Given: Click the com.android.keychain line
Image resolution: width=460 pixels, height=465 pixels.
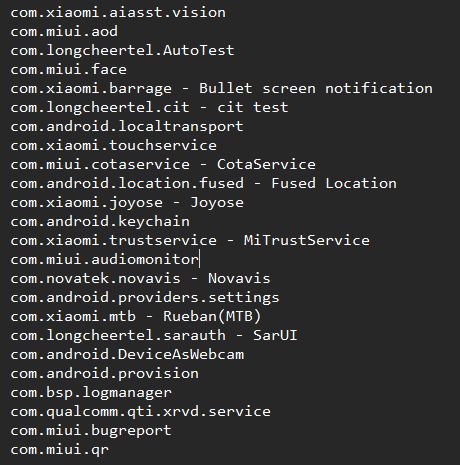Looking at the screenshot, I should tap(100, 222).
